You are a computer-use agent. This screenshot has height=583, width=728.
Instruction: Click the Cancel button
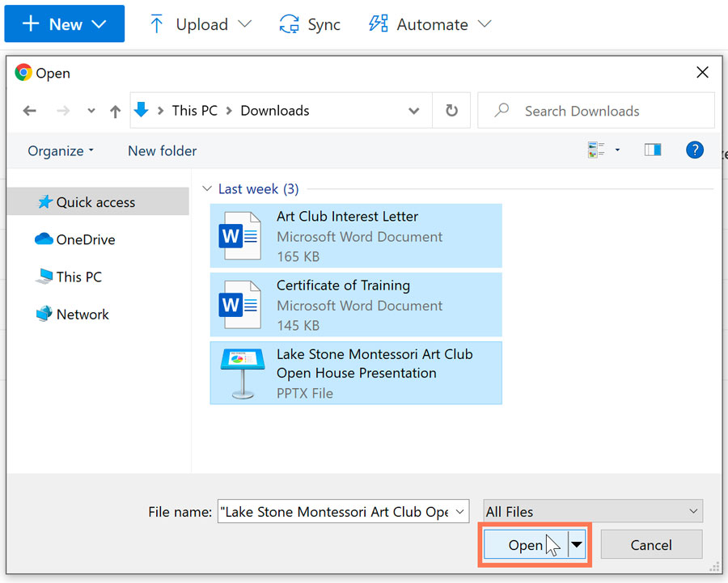pos(651,544)
